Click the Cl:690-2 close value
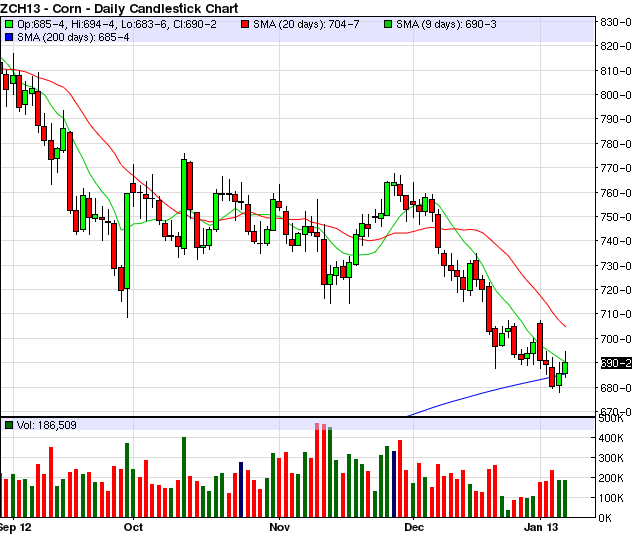The height and width of the screenshot is (536, 640). (x=195, y=24)
